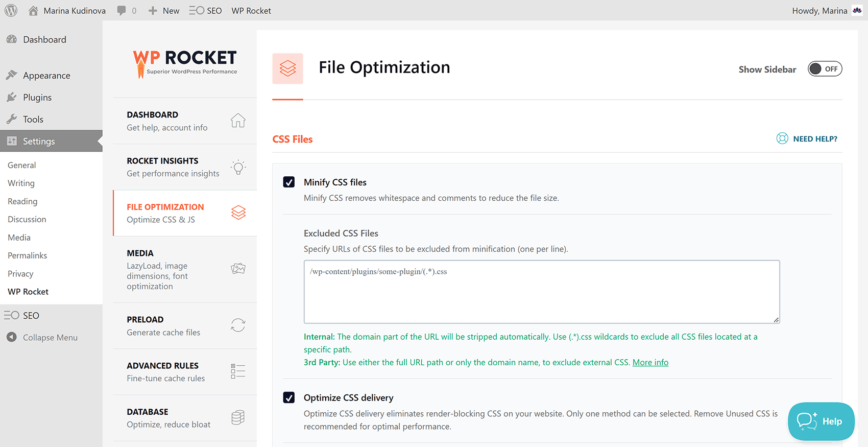Click the plus icon next to New
868x447 pixels.
[x=153, y=11]
